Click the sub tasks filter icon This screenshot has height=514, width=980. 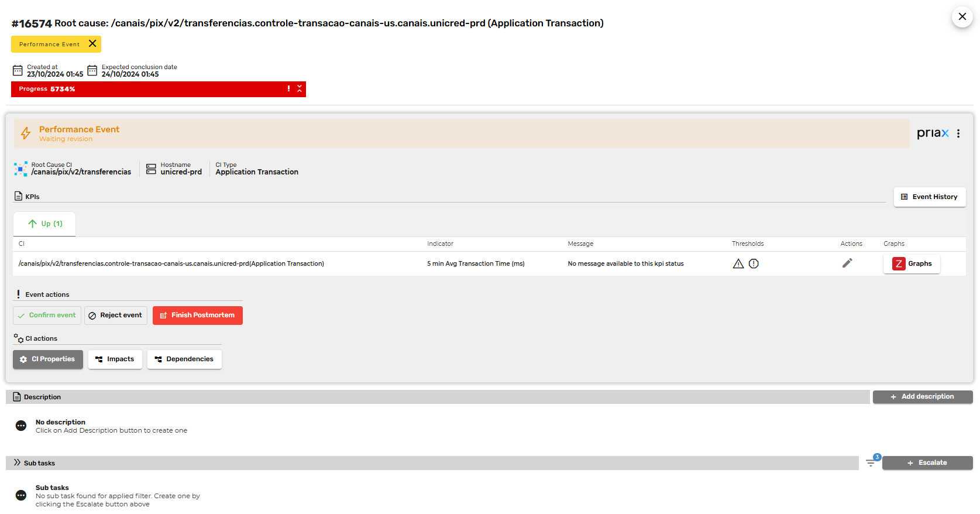pyautogui.click(x=871, y=463)
